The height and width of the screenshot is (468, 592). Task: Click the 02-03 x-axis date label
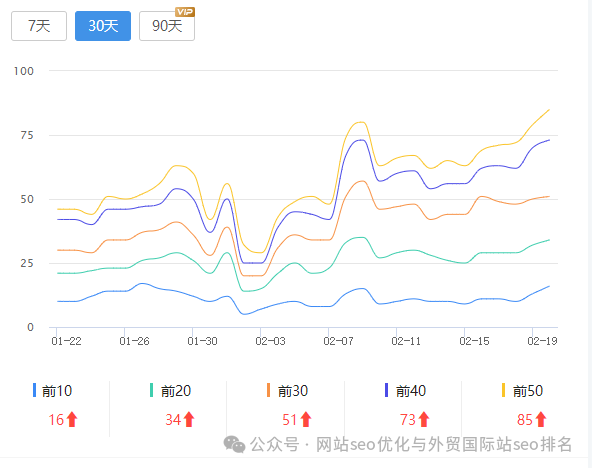click(x=270, y=341)
